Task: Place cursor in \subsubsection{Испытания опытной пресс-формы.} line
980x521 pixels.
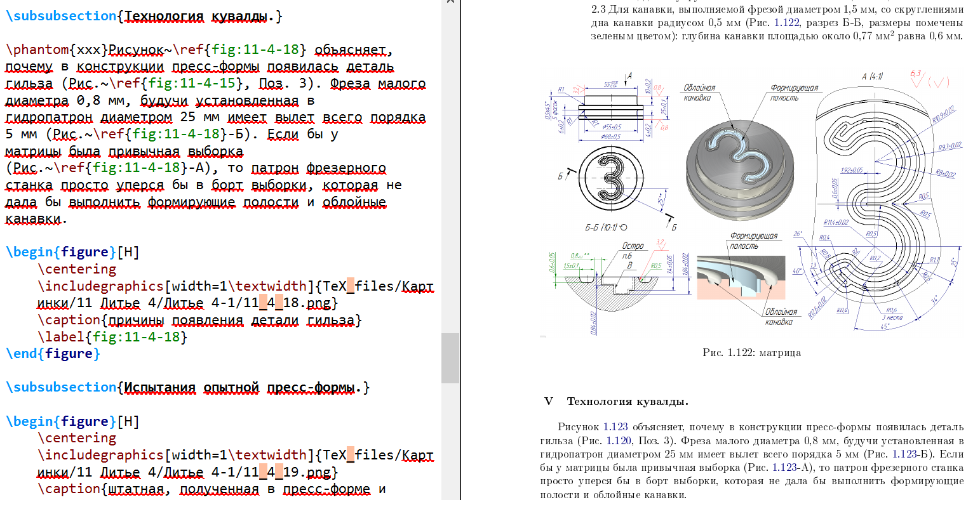Action: click(187, 388)
